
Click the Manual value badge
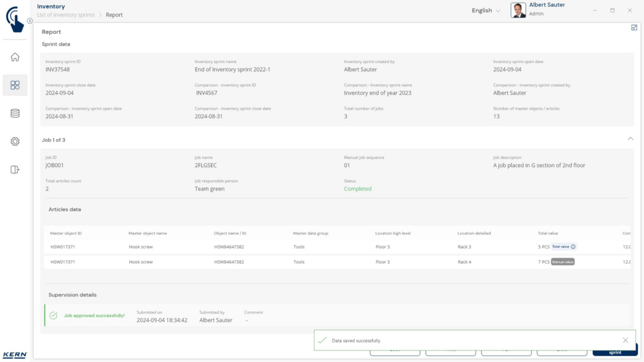click(562, 262)
